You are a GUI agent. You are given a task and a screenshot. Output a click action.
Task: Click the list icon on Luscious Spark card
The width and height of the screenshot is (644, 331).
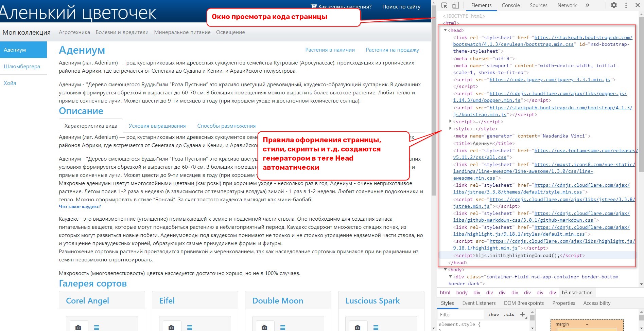(x=376, y=327)
